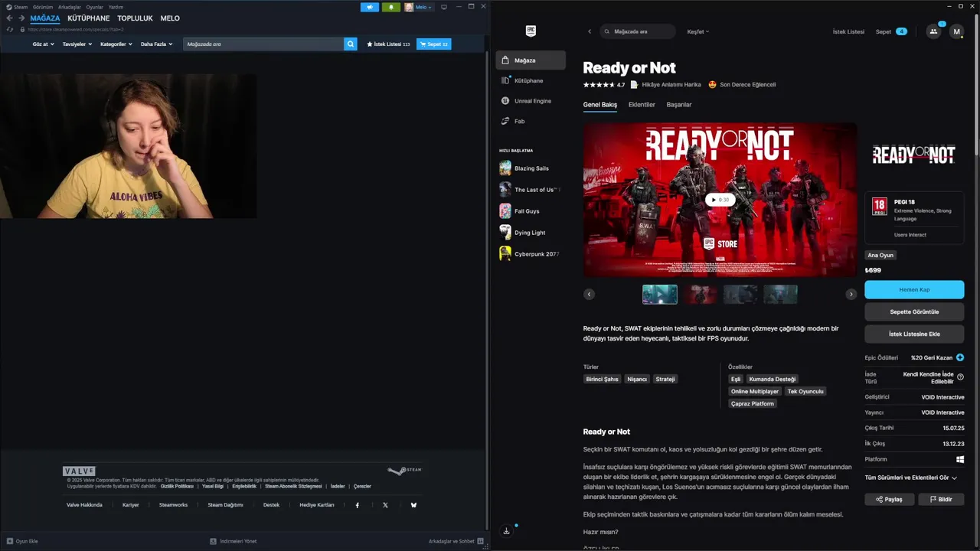
Task: Open Arkadaşlar menu in Steam menu bar
Action: (x=70, y=7)
